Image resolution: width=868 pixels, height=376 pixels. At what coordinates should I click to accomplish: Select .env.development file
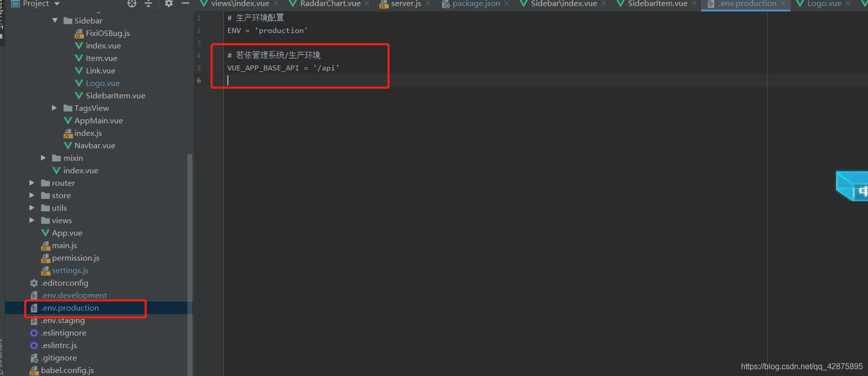(74, 295)
